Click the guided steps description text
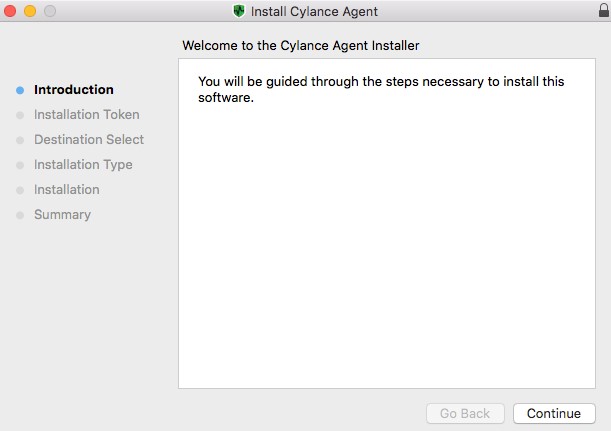The height and width of the screenshot is (431, 611). (x=381, y=89)
